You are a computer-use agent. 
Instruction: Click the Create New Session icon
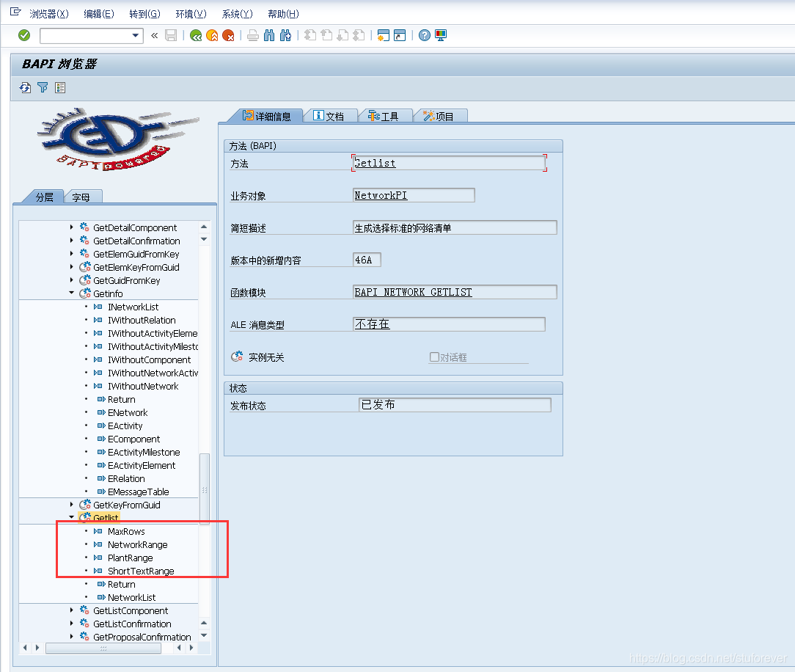pyautogui.click(x=384, y=35)
